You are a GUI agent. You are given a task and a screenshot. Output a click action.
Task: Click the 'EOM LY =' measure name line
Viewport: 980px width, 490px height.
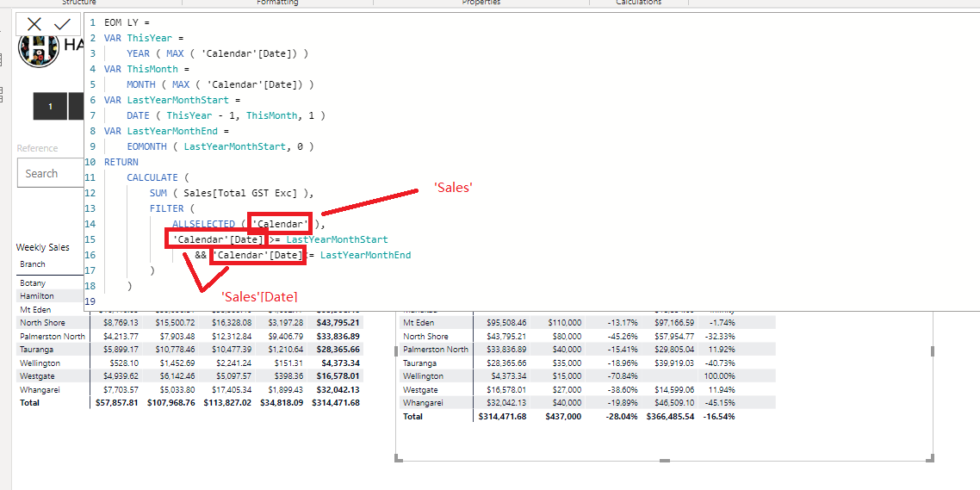point(127,22)
